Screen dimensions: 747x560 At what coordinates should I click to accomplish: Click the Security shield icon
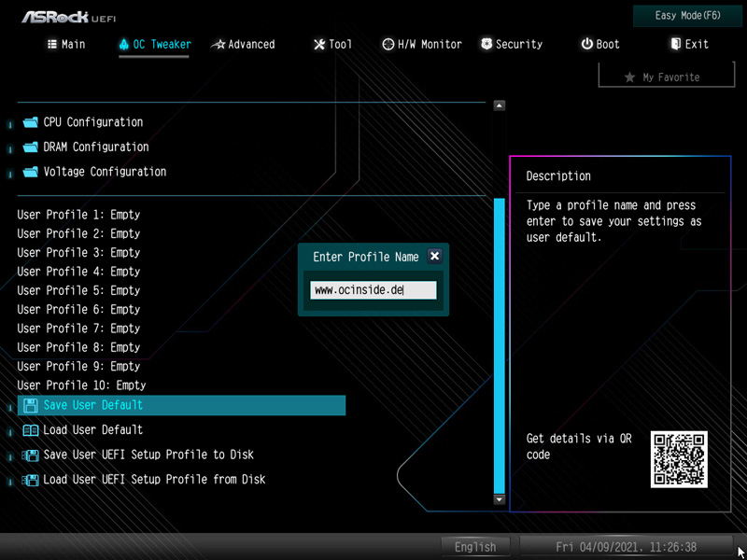pos(486,44)
